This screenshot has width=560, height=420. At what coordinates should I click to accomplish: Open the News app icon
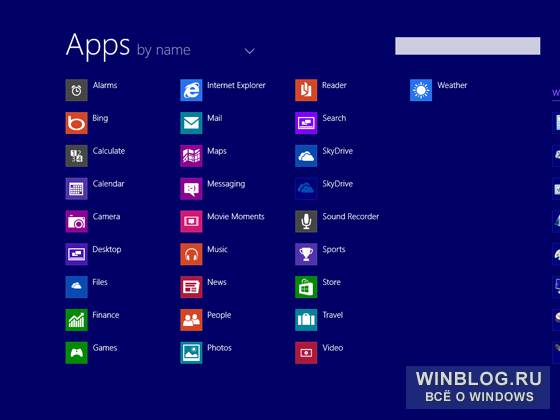click(191, 287)
